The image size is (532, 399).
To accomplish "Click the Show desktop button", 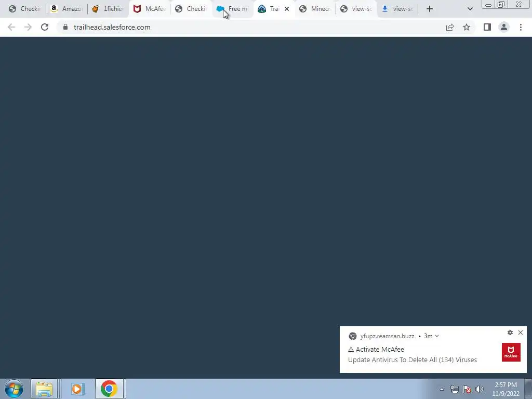I will coord(528,389).
